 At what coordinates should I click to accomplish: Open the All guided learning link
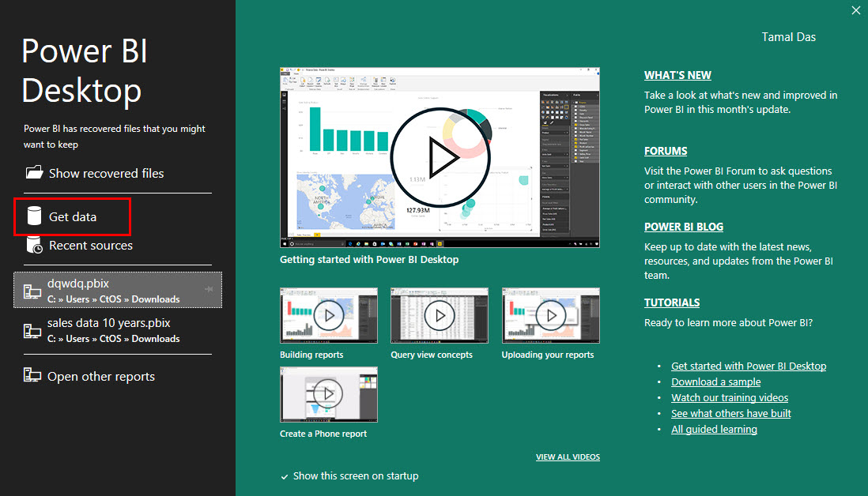714,429
